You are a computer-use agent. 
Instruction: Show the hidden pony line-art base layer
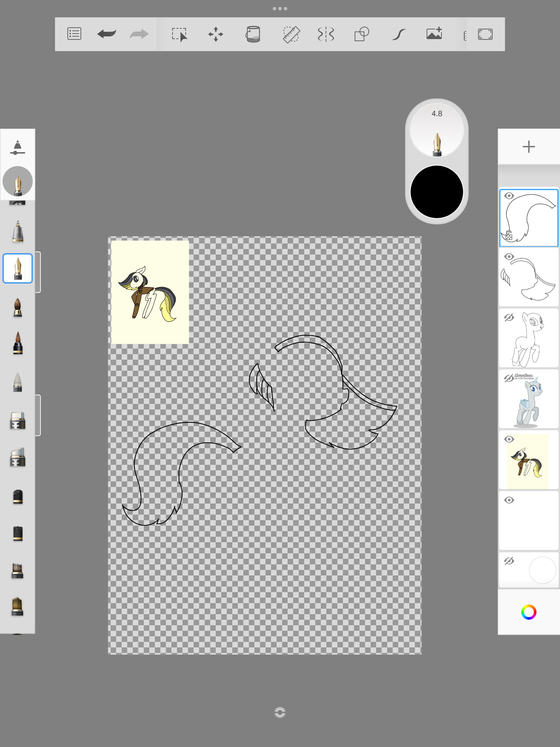coord(509,317)
